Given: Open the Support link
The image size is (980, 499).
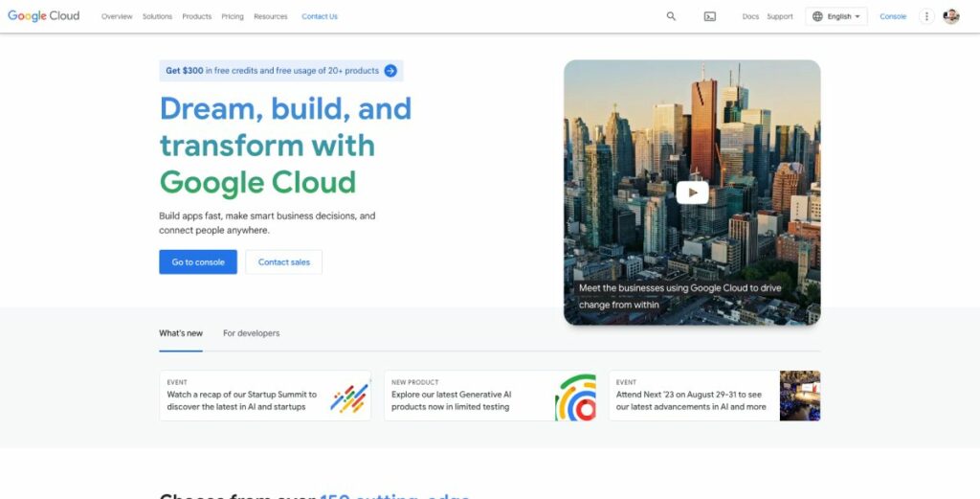Looking at the screenshot, I should (780, 17).
